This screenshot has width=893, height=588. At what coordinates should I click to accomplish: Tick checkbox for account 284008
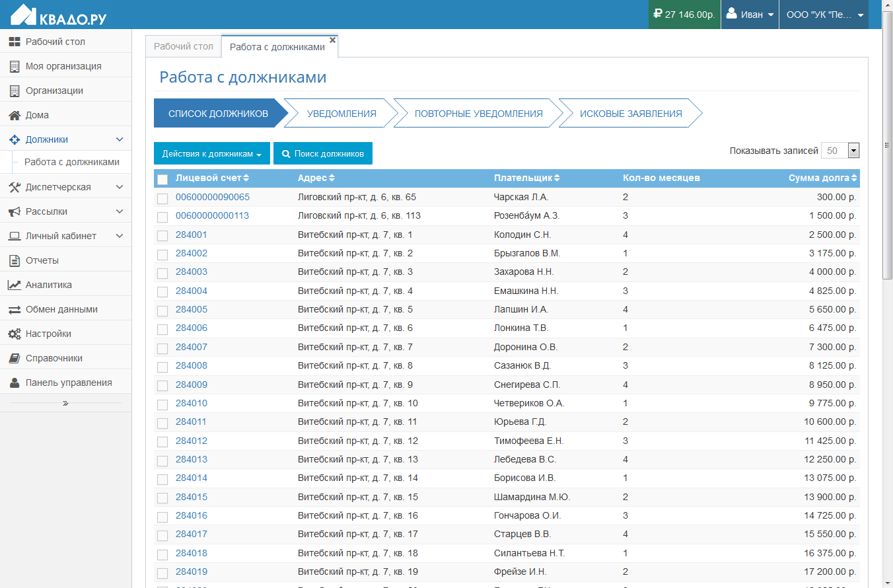coord(162,367)
